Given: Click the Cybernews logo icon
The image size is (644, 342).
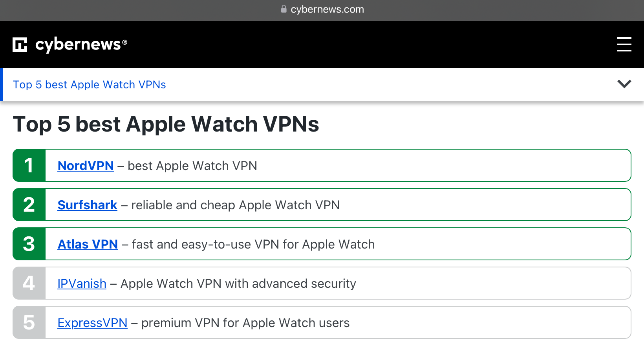Looking at the screenshot, I should (20, 44).
